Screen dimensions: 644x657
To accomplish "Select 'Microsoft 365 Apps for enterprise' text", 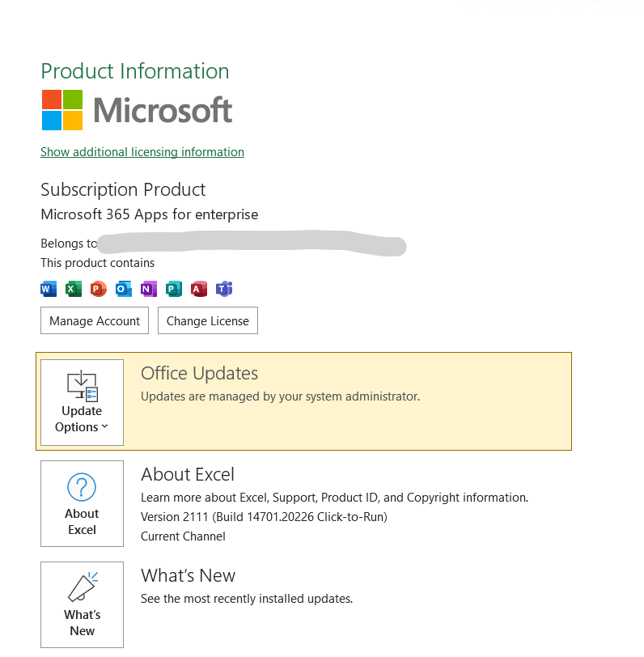I will [x=150, y=214].
